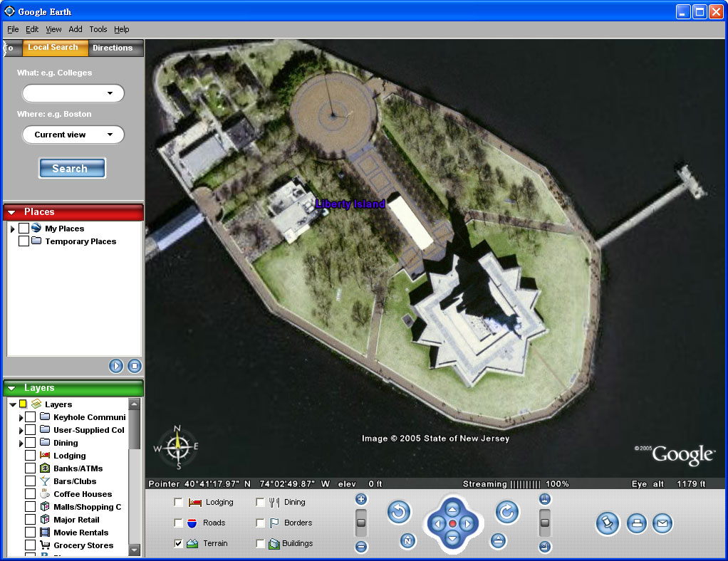The image size is (728, 561).
Task: Click the zoom out minus button
Action: (x=361, y=547)
